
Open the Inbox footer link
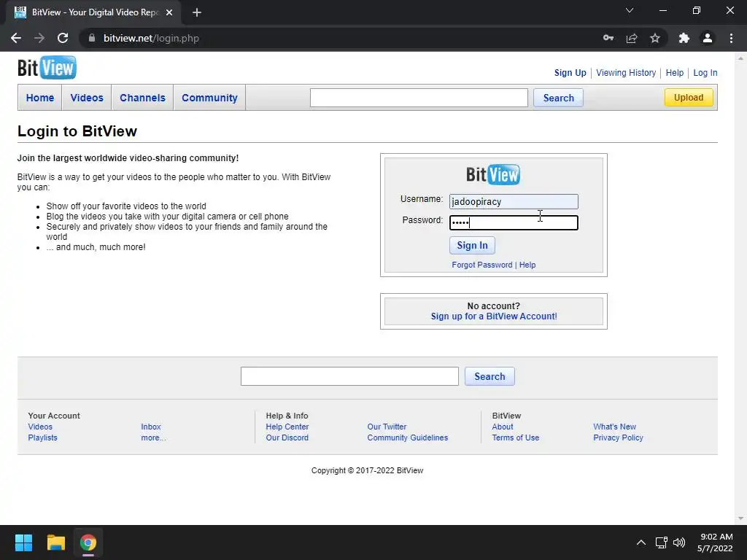coord(151,427)
